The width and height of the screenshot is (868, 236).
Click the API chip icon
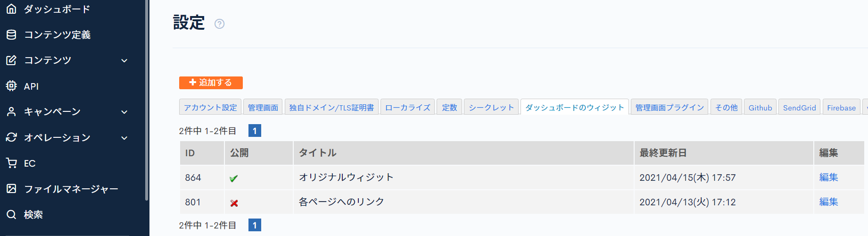[11, 86]
